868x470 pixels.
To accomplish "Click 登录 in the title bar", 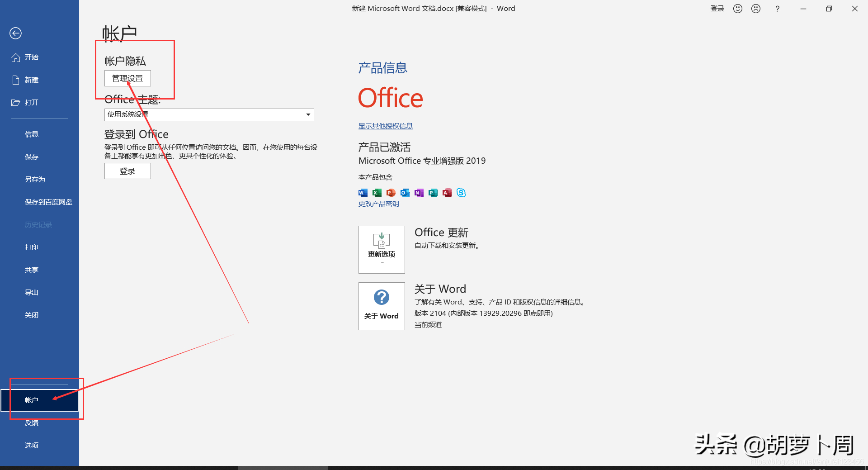I will pos(717,9).
